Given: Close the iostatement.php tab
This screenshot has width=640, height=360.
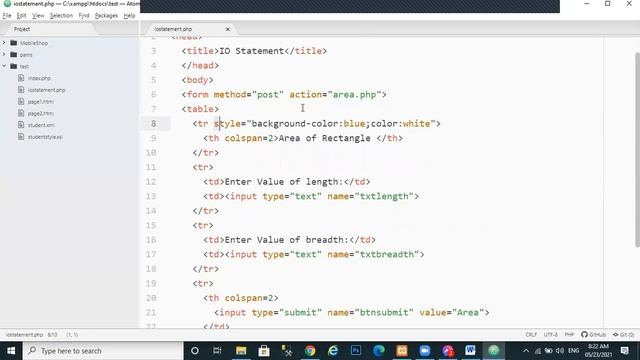Looking at the screenshot, I should (228, 29).
